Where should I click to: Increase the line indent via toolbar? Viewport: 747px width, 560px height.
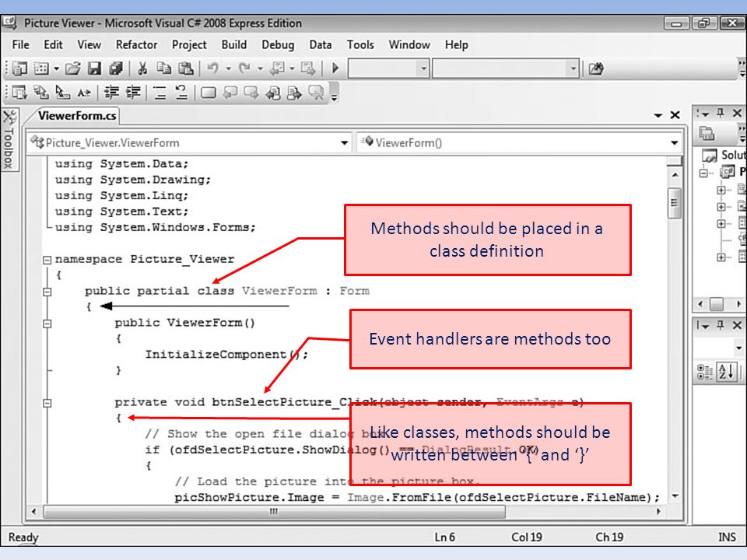click(133, 92)
